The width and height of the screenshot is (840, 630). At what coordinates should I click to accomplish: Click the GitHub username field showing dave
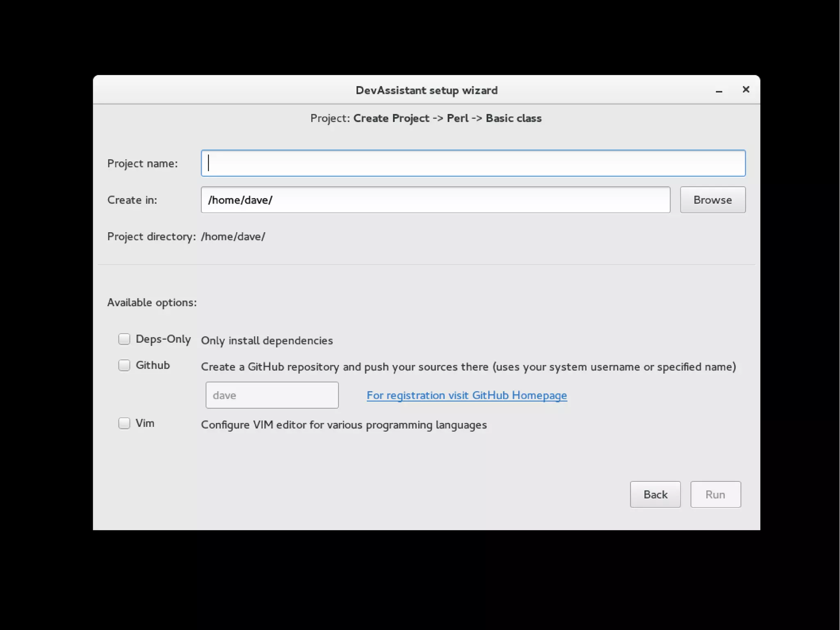pyautogui.click(x=272, y=395)
